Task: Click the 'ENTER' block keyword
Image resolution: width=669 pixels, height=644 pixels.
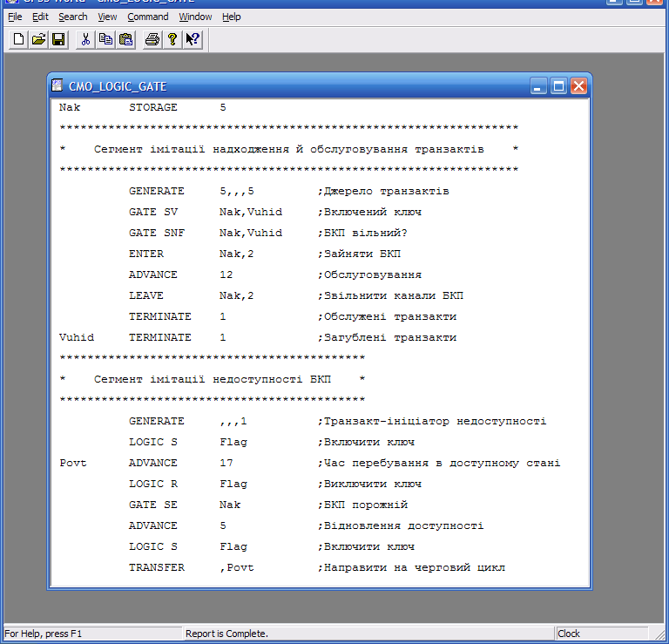Action: pyautogui.click(x=146, y=254)
